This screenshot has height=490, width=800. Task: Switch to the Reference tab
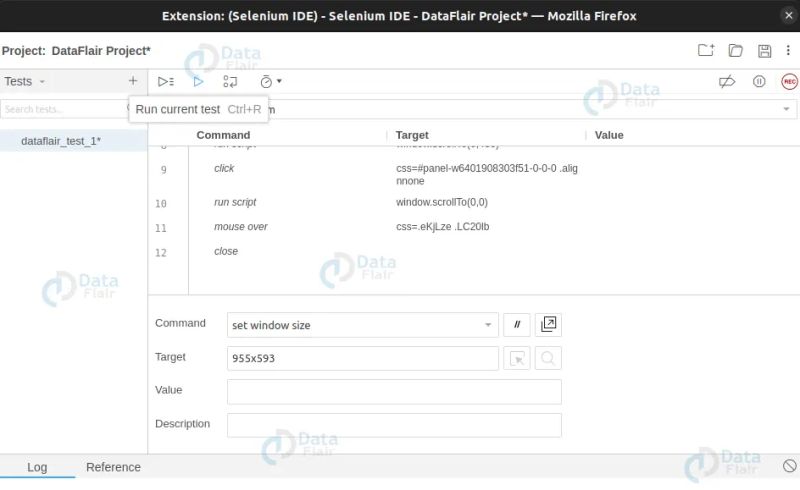[x=113, y=467]
